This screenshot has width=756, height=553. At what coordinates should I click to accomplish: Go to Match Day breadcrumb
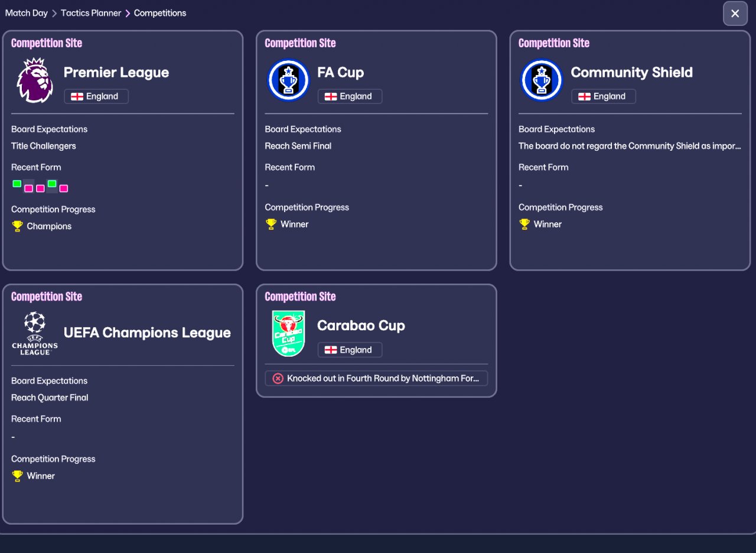pyautogui.click(x=27, y=13)
